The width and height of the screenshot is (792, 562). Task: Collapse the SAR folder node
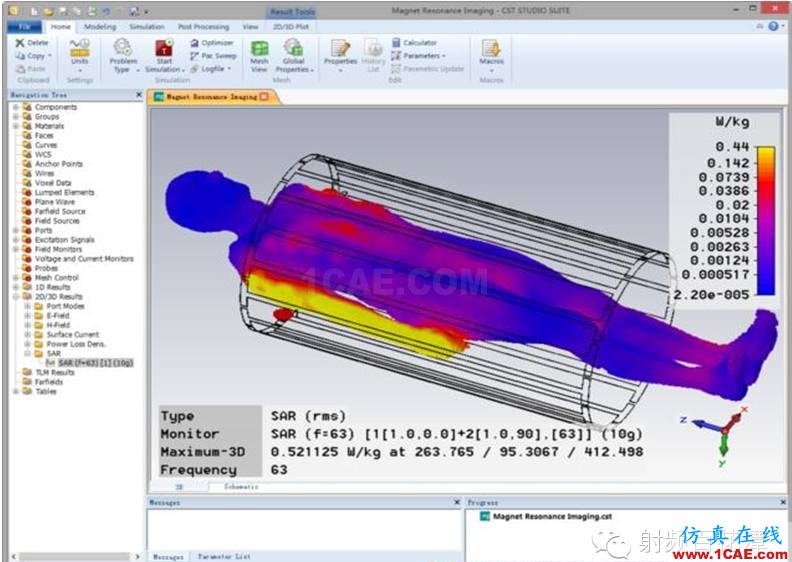click(28, 353)
